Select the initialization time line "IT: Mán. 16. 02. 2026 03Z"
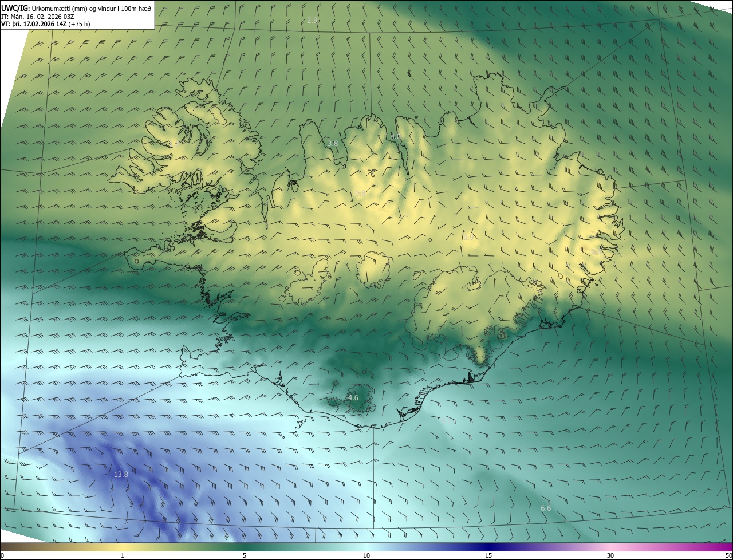Viewport: 733px width, 560px height. [x=38, y=16]
